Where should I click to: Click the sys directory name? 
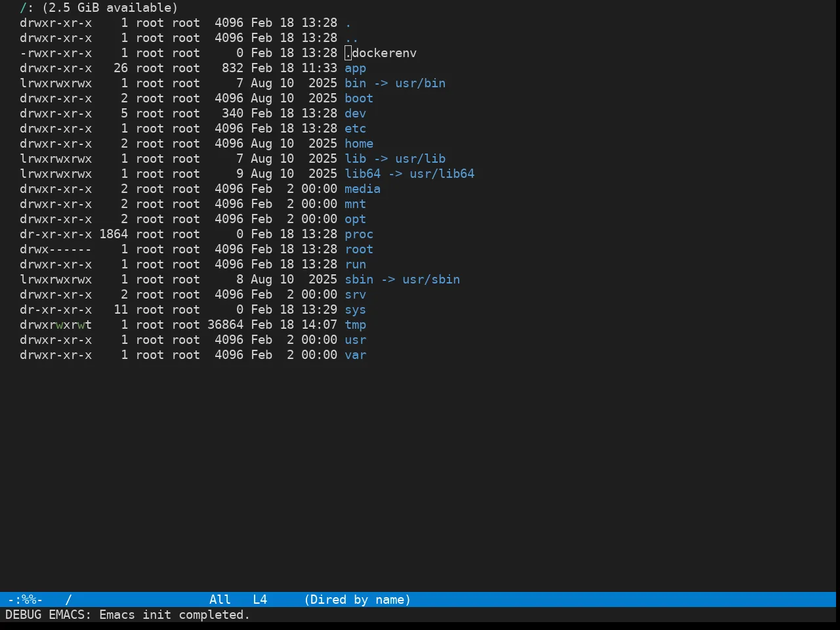click(355, 310)
